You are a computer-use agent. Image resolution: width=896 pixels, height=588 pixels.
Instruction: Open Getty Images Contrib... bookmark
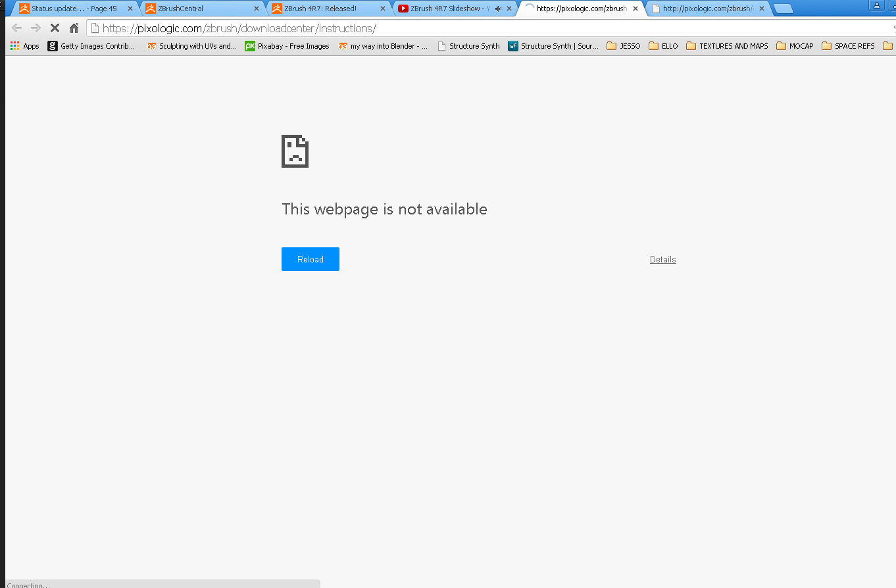pos(91,46)
